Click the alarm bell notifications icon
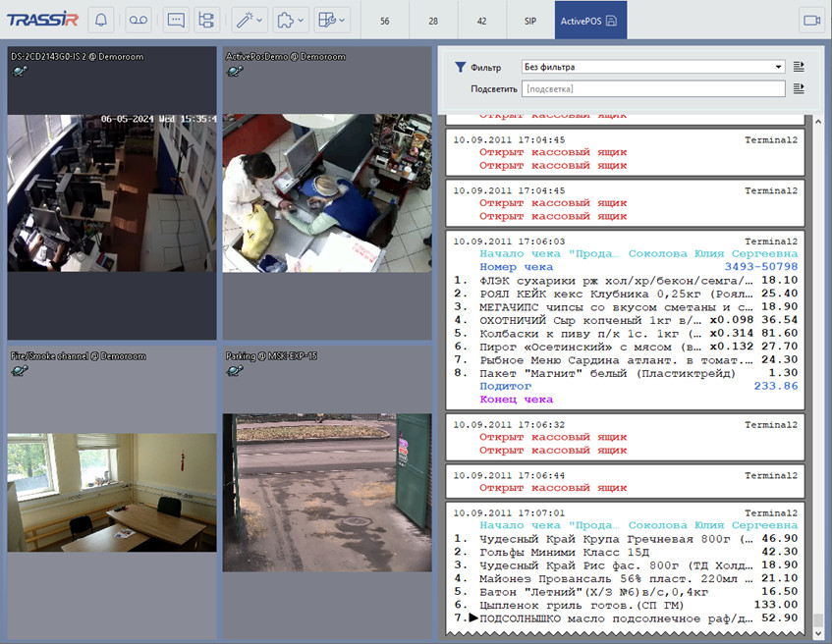The height and width of the screenshot is (644, 832). [102, 20]
